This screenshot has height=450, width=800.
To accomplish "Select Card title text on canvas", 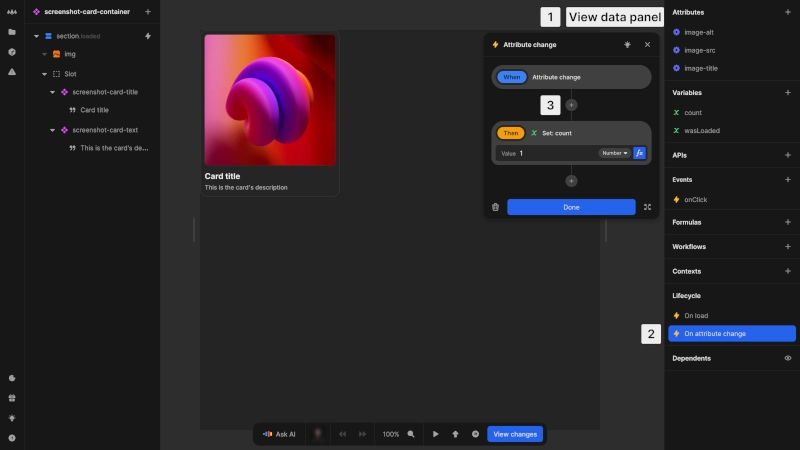I will pos(222,176).
